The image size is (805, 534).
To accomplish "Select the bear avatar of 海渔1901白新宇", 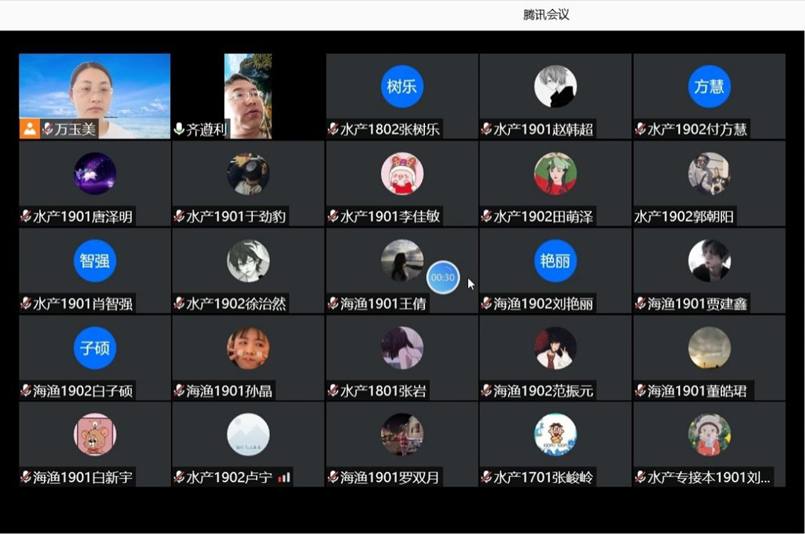I will pyautogui.click(x=94, y=435).
